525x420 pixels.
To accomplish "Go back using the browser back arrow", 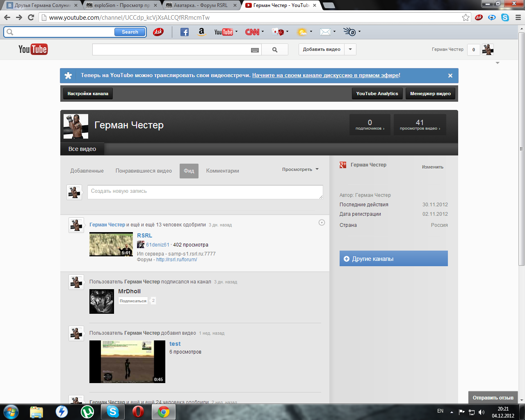I will [7, 18].
